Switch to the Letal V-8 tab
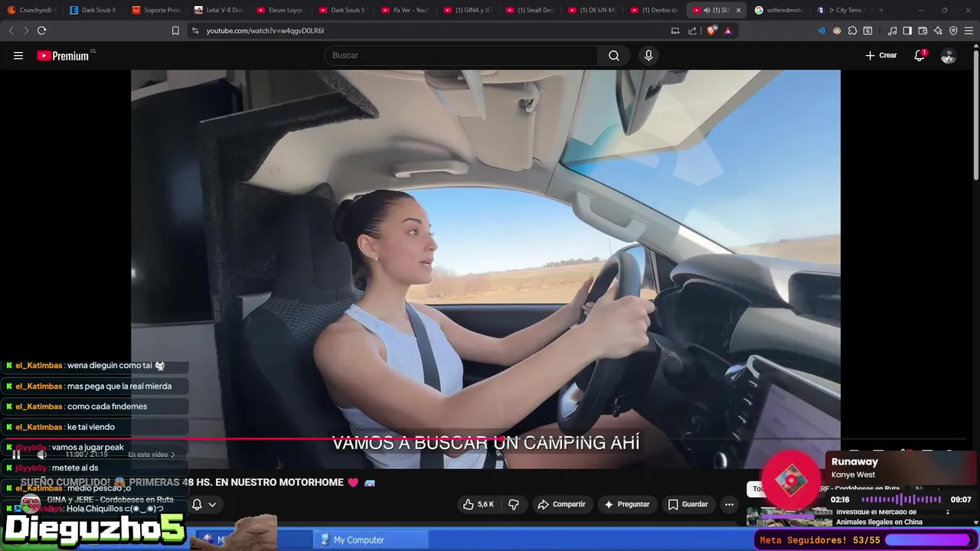This screenshot has width=980, height=551. (x=219, y=10)
